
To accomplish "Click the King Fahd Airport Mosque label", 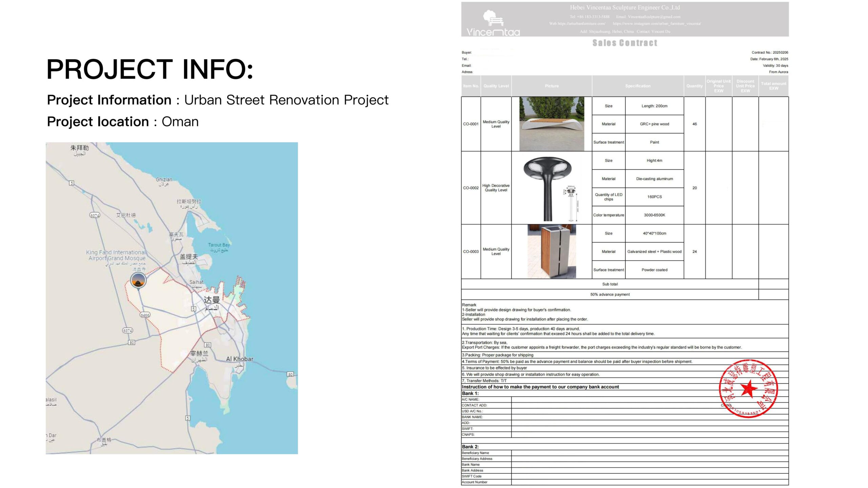I will coord(116,255).
